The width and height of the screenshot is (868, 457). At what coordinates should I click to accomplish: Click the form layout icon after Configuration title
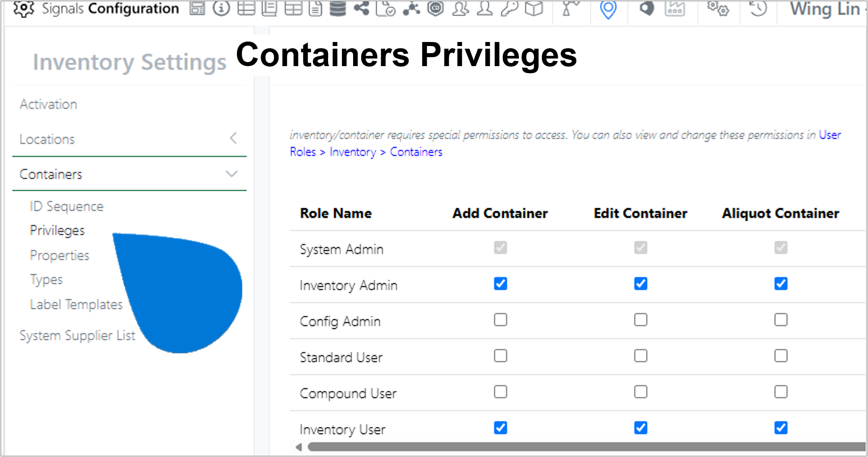tap(197, 8)
